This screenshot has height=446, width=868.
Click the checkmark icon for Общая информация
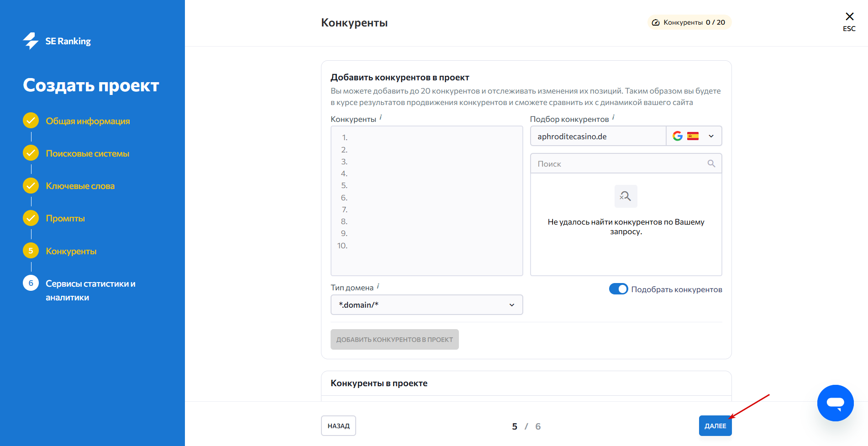point(31,121)
